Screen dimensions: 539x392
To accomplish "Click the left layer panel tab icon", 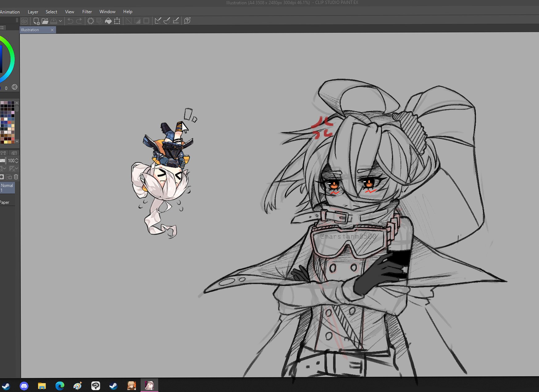I will tap(3, 153).
